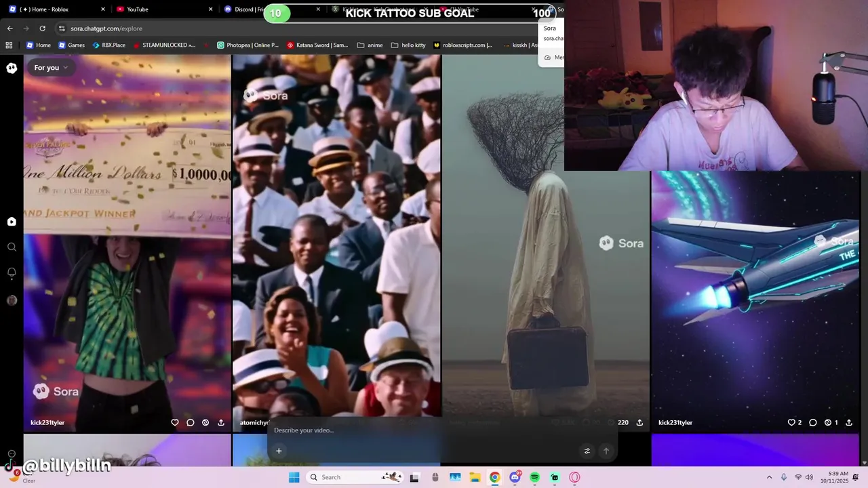Viewport: 868px width, 488px height.
Task: Add media with the plus button in prompt box
Action: (x=279, y=451)
